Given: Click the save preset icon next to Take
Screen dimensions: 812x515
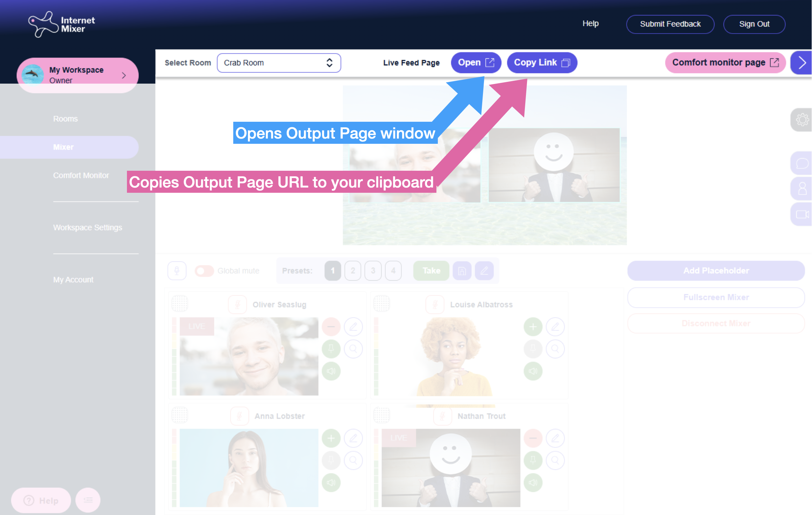Looking at the screenshot, I should pos(462,271).
